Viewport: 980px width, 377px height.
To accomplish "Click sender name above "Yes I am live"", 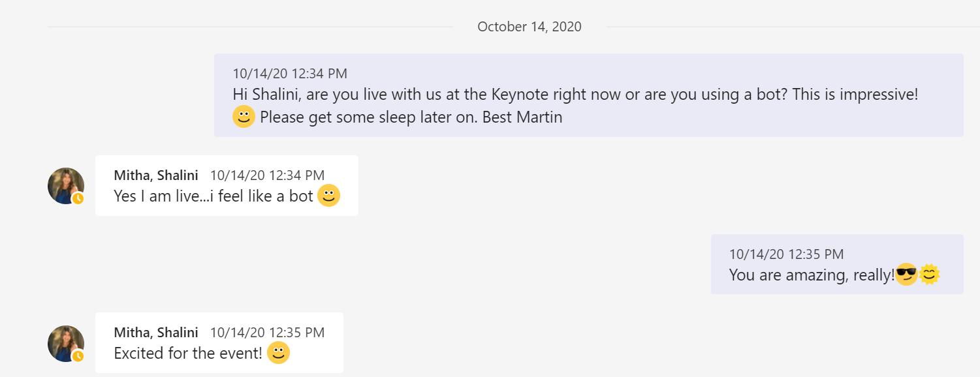I will click(x=156, y=175).
